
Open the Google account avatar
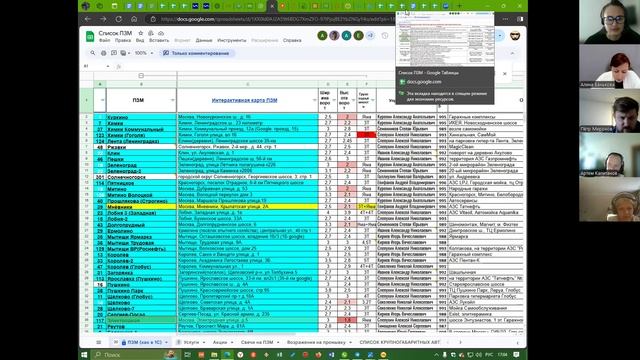click(515, 36)
